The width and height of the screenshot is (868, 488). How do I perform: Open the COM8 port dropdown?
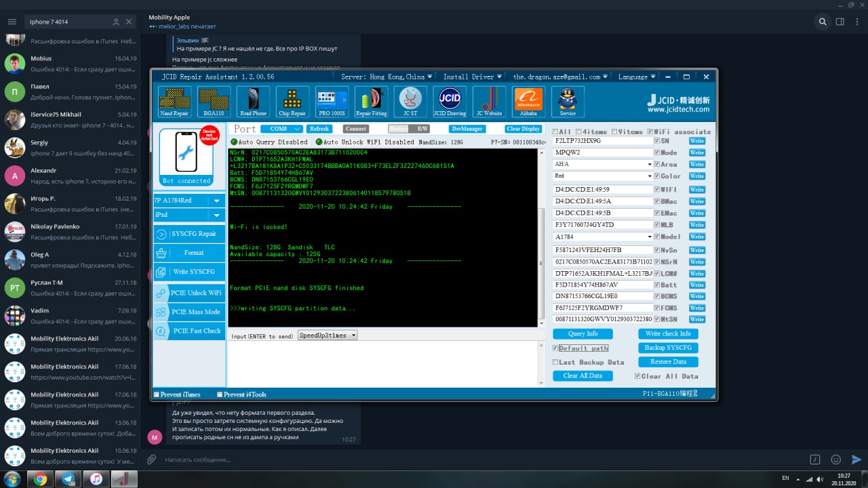(x=283, y=129)
